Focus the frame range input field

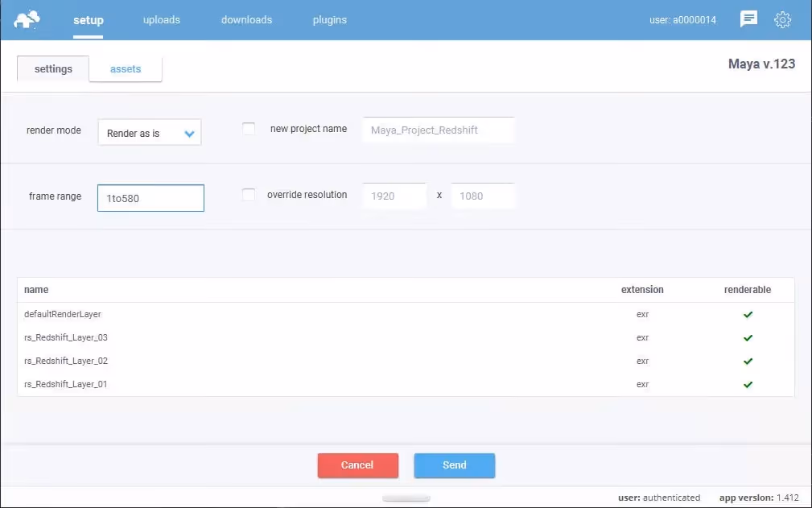point(150,198)
